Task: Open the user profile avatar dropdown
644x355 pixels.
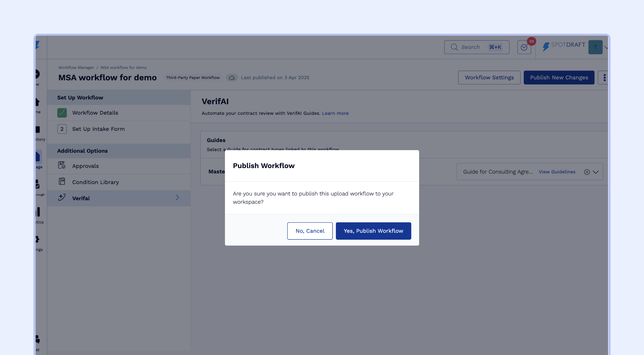Action: pyautogui.click(x=595, y=47)
